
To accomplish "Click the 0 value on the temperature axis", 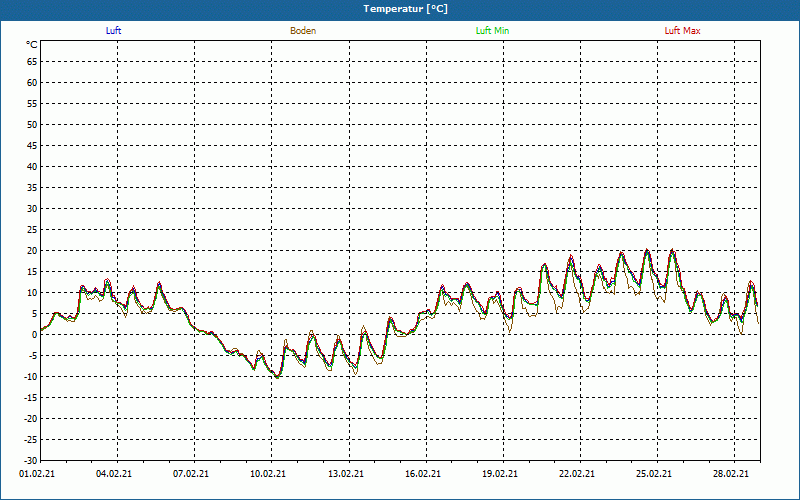I will (x=35, y=335).
